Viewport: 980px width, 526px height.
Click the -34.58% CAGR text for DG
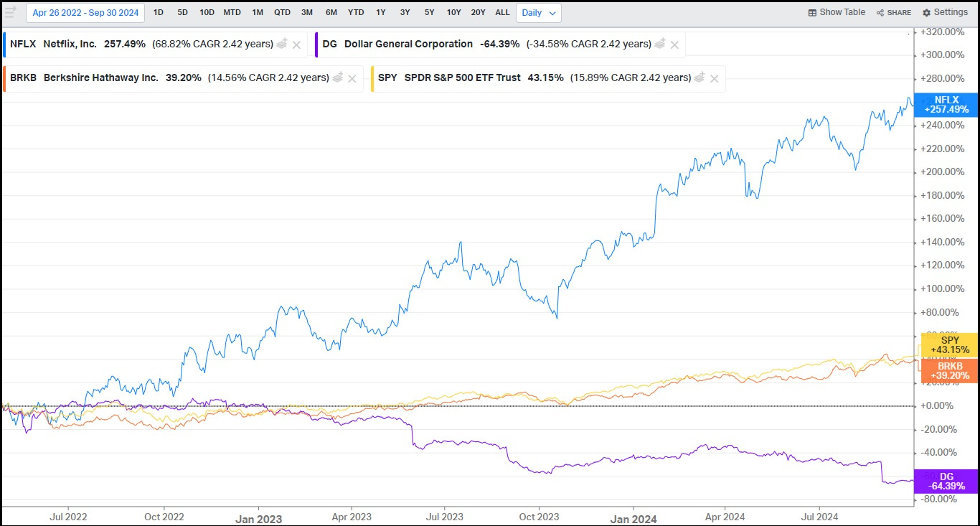[589, 44]
